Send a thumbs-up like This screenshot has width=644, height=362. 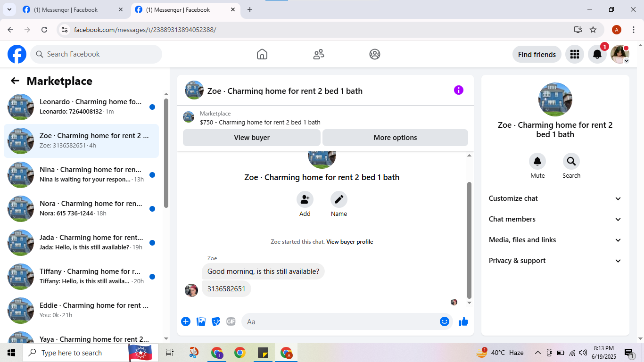[463, 321]
